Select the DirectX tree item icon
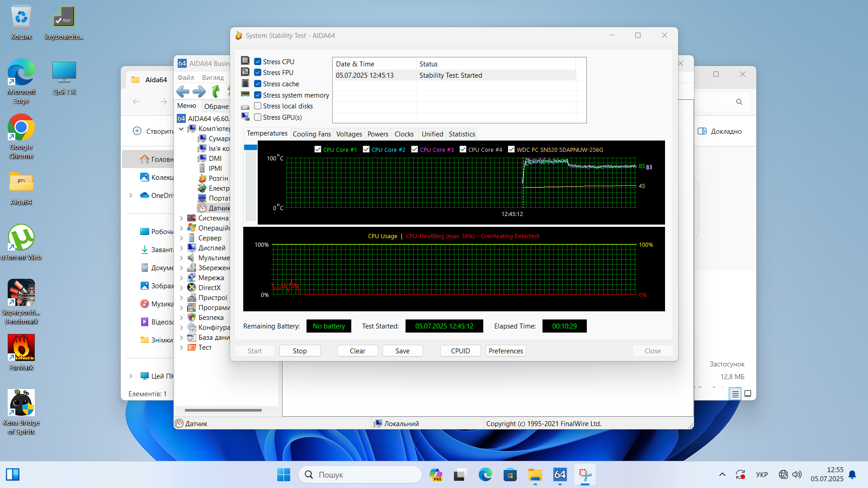The height and width of the screenshot is (488, 868). click(x=192, y=288)
